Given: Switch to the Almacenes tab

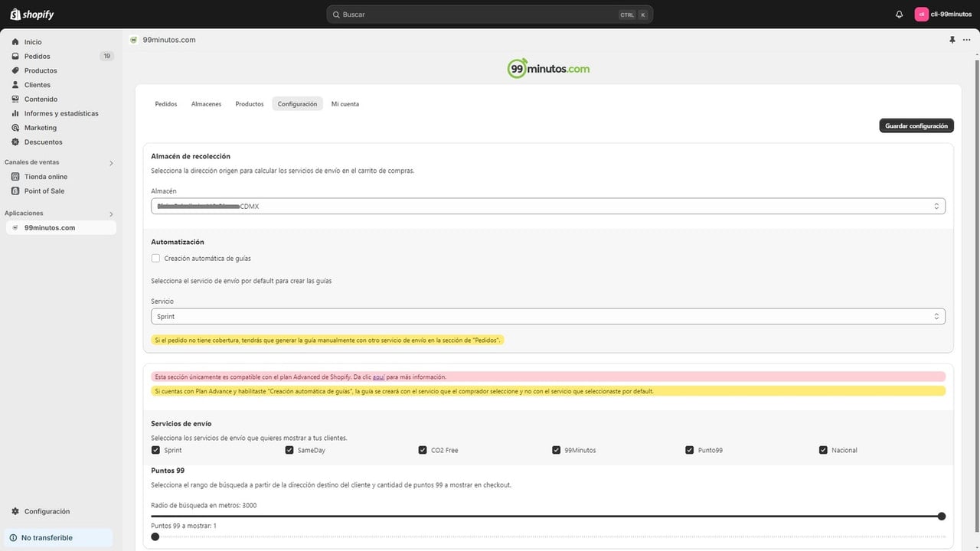Looking at the screenshot, I should (x=206, y=104).
